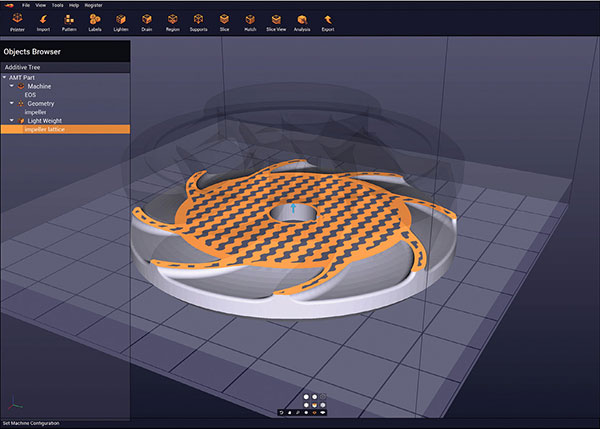600x429 pixels.
Task: Click the Objects Browser panel title
Action: pos(32,52)
